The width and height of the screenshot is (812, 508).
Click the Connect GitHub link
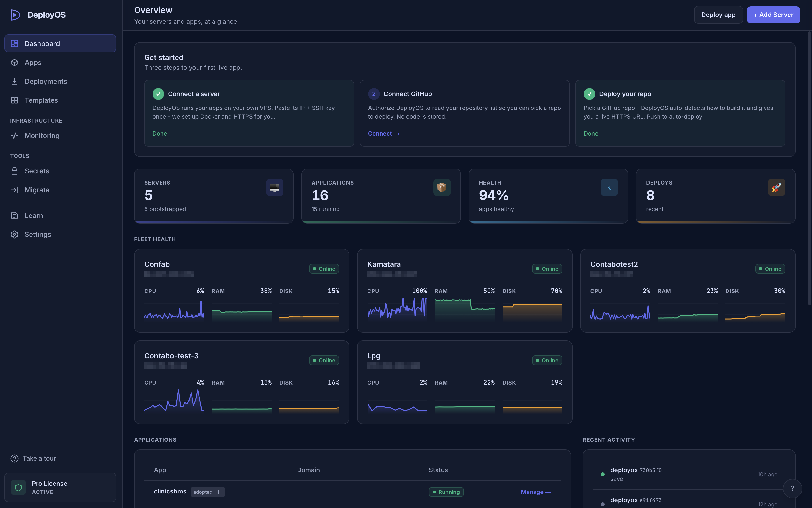point(384,133)
